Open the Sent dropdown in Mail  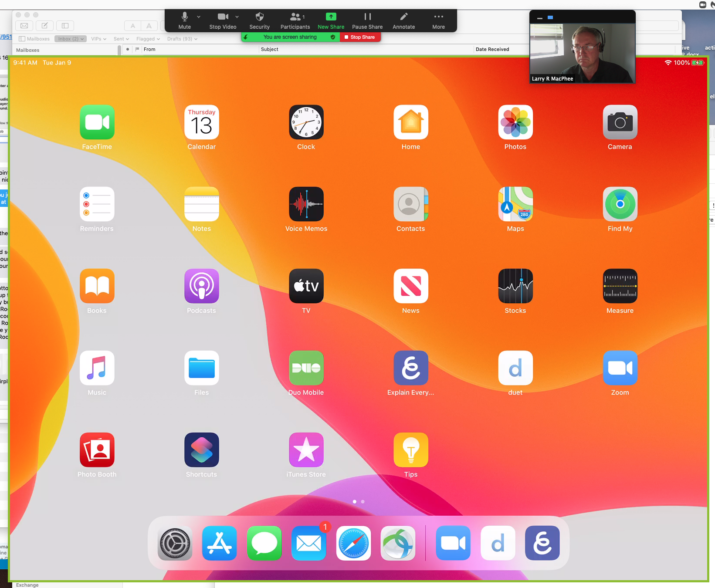coord(122,39)
